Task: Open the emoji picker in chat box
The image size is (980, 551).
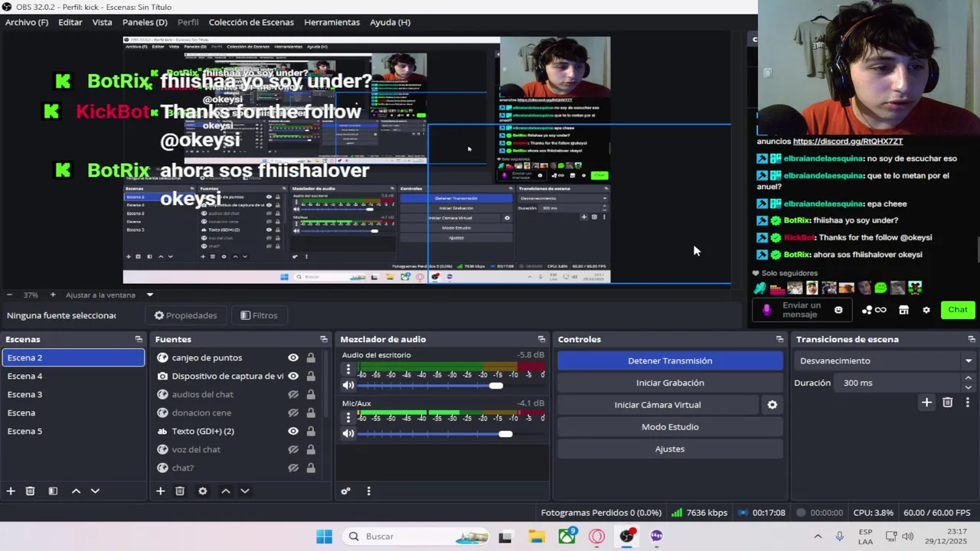Action: click(838, 310)
